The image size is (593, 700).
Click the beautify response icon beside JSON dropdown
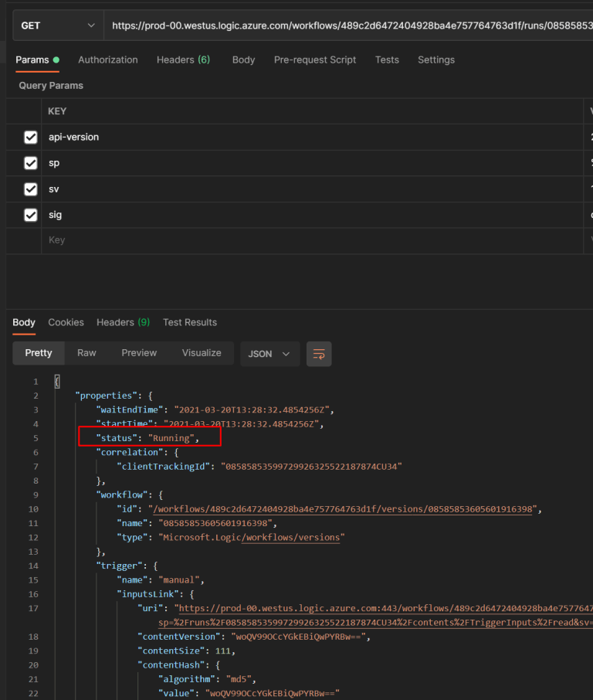[x=319, y=353]
